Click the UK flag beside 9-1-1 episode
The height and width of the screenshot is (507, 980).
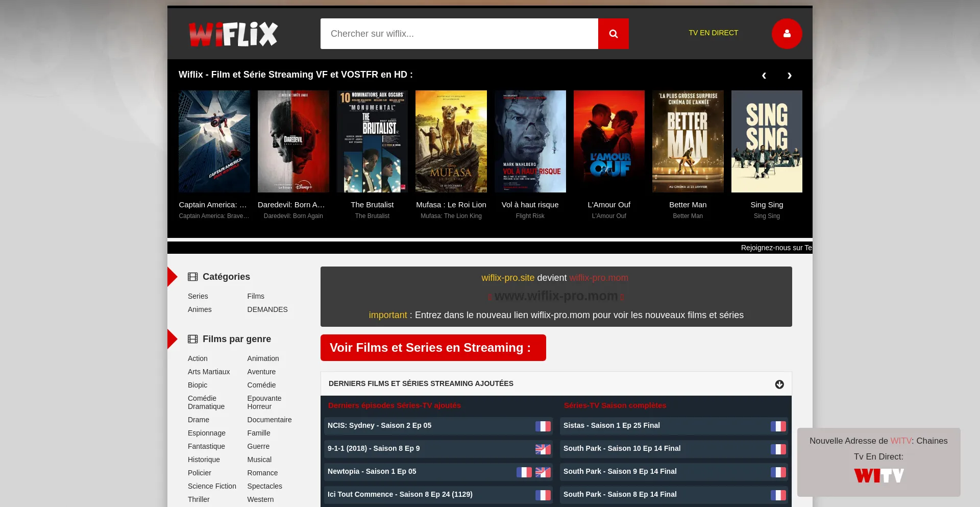pos(543,449)
